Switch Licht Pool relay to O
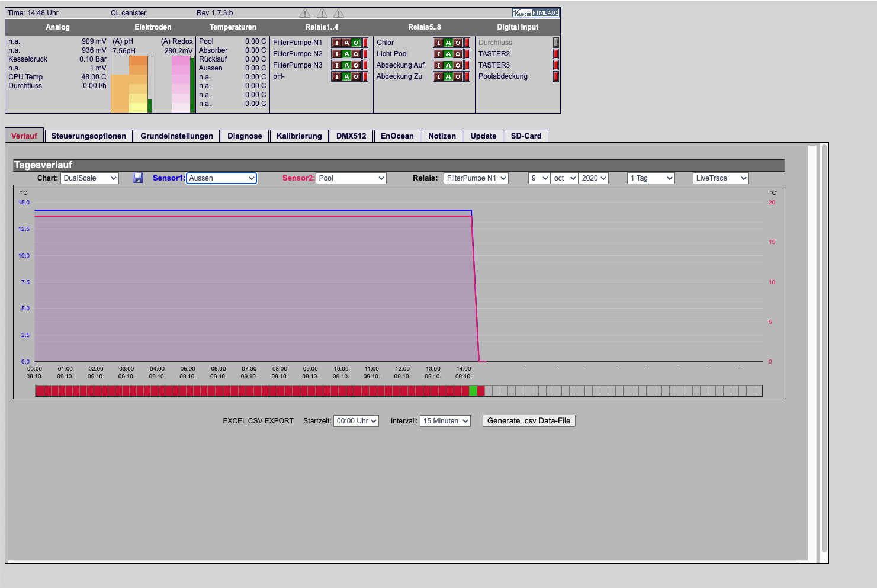 coord(458,54)
